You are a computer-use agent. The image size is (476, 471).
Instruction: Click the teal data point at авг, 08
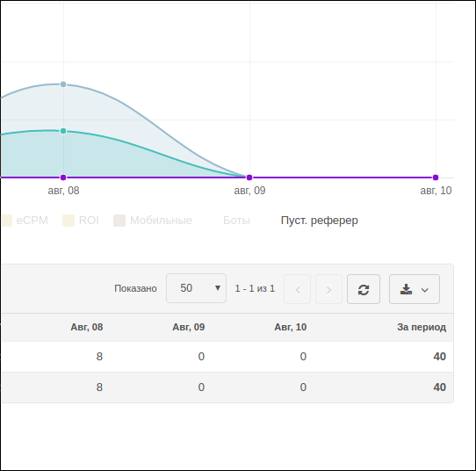(63, 131)
